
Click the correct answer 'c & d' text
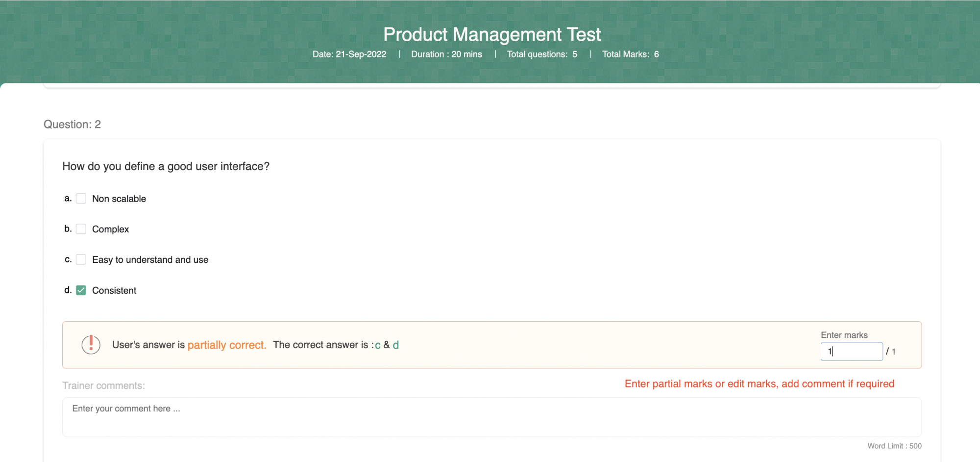pos(387,345)
